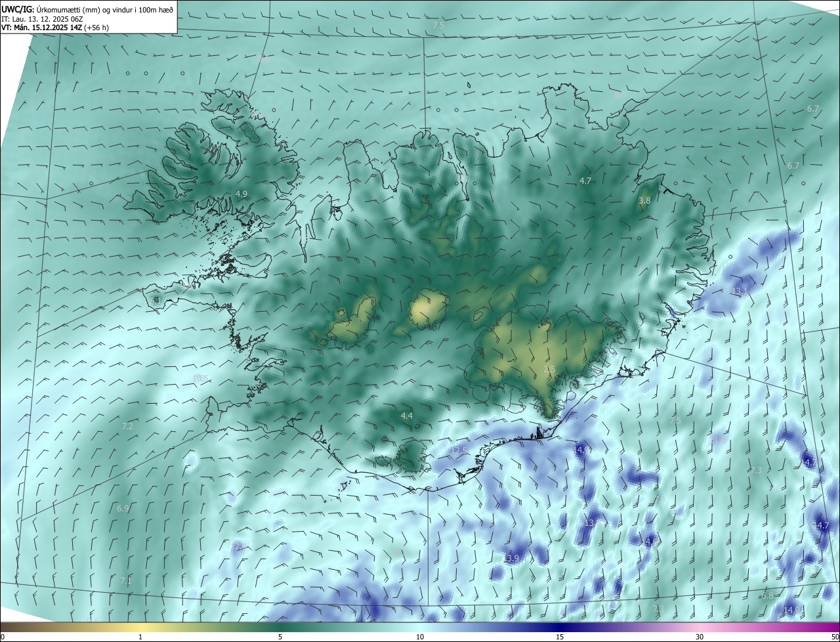
Task: Click the 50 tick on the color scale
Action: click(835, 637)
